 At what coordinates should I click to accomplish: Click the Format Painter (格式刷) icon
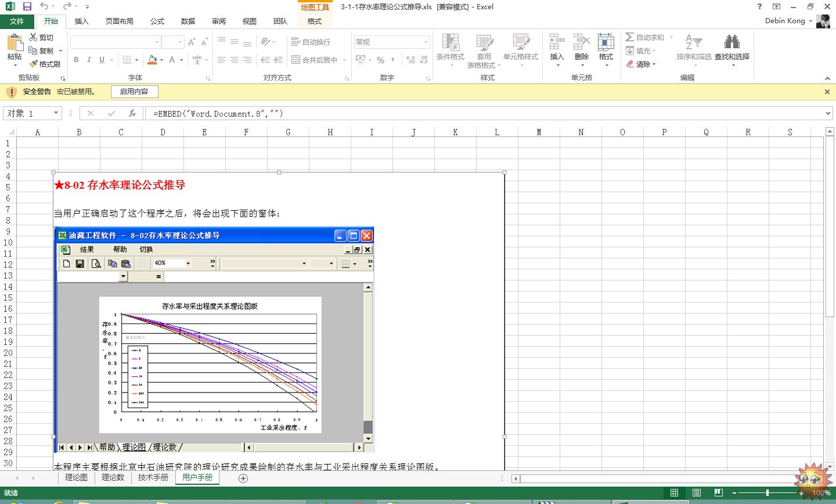[x=33, y=64]
